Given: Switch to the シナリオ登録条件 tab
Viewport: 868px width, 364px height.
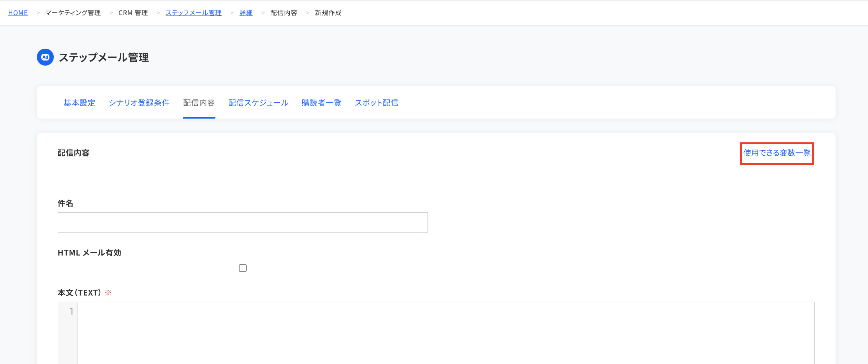Looking at the screenshot, I should tap(139, 103).
